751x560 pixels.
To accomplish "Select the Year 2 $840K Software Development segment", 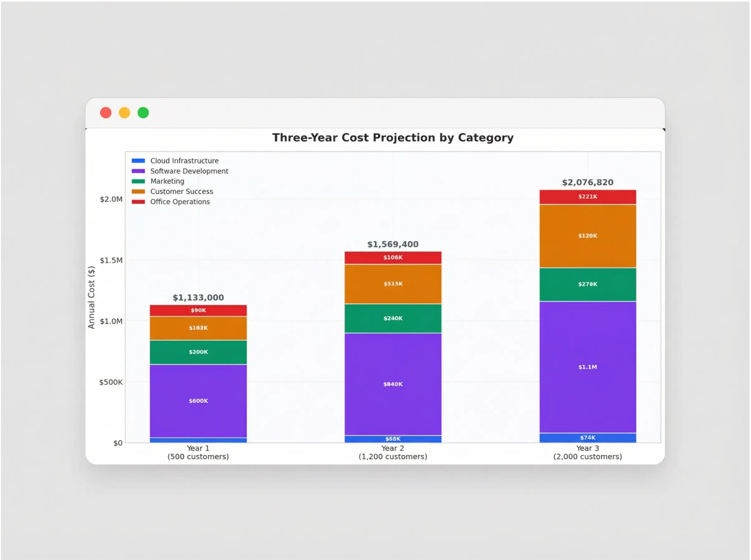I will point(393,384).
